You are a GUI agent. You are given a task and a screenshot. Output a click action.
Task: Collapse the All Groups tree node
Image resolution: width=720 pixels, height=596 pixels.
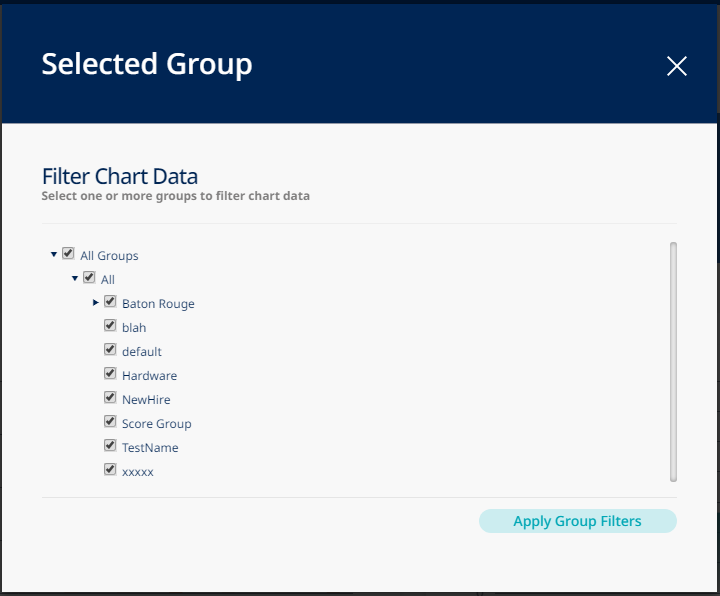[54, 255]
